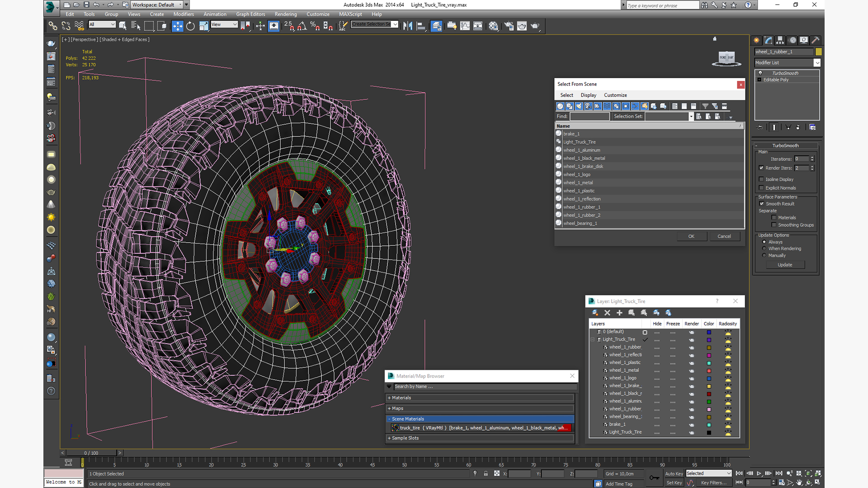
Task: Click the Set Key button
Action: tap(674, 483)
